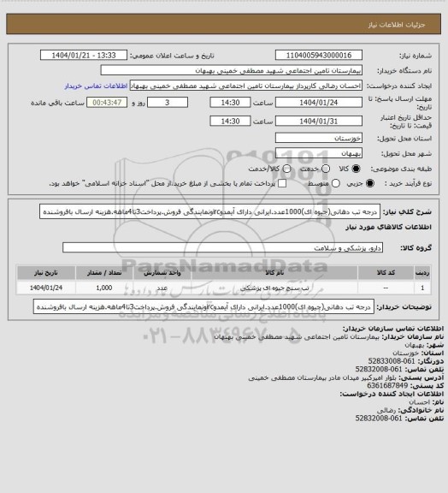The image size is (448, 493).
Task: Select the جزیی purchase process option
Action: pyautogui.click(x=370, y=184)
